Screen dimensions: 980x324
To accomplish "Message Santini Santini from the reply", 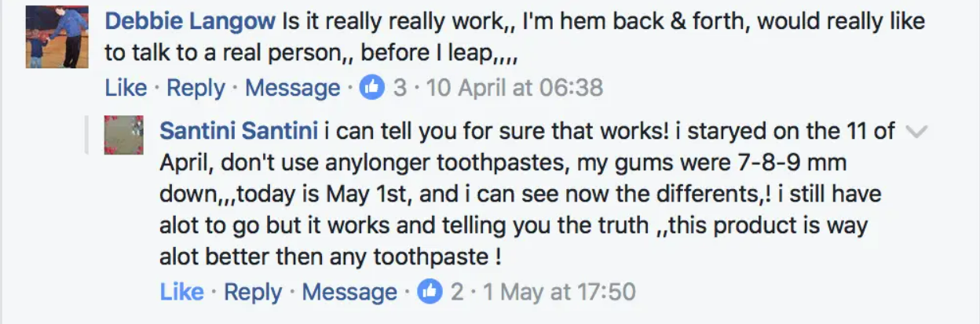I will click(349, 293).
